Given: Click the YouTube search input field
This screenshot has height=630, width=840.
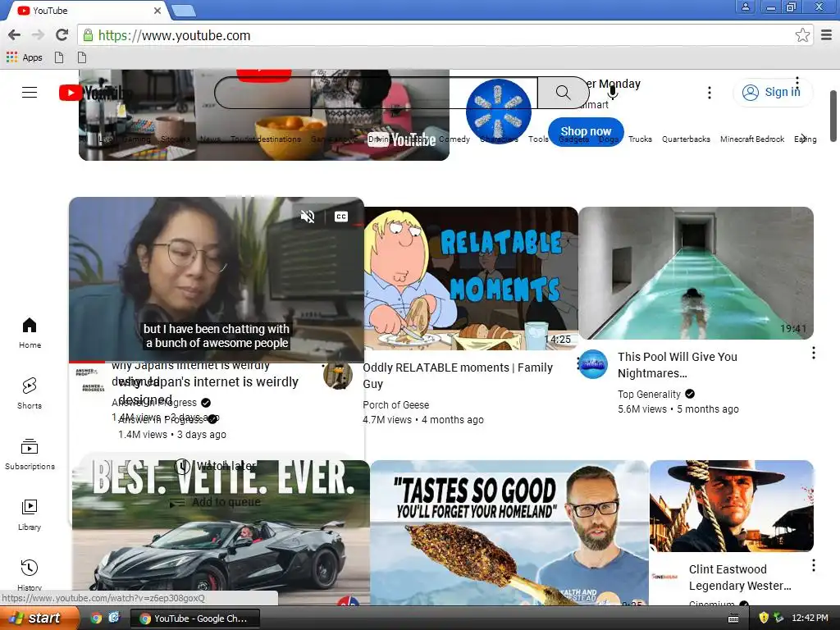Looking at the screenshot, I should tap(376, 93).
